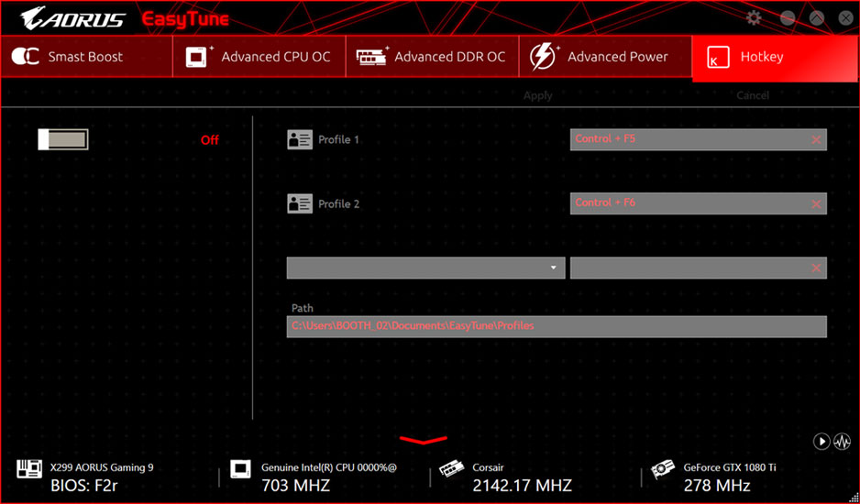The image size is (860, 504).
Task: Click the Profile 2 card icon
Action: click(x=300, y=203)
